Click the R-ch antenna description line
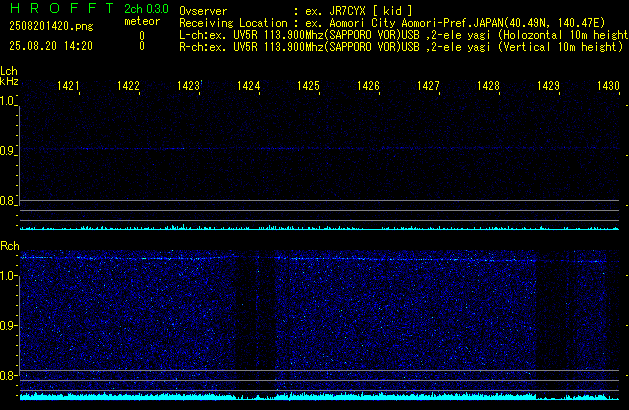 point(401,47)
